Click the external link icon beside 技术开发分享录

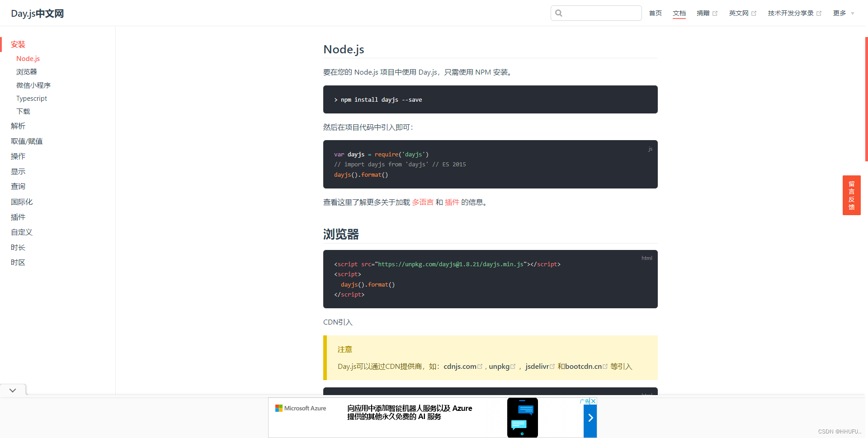(819, 14)
